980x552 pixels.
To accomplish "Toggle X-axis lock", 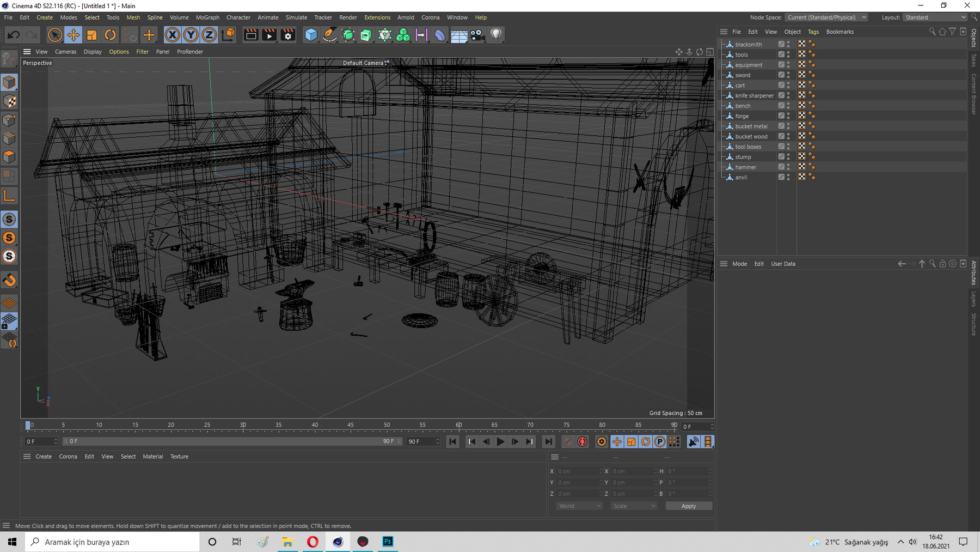I will pyautogui.click(x=172, y=35).
